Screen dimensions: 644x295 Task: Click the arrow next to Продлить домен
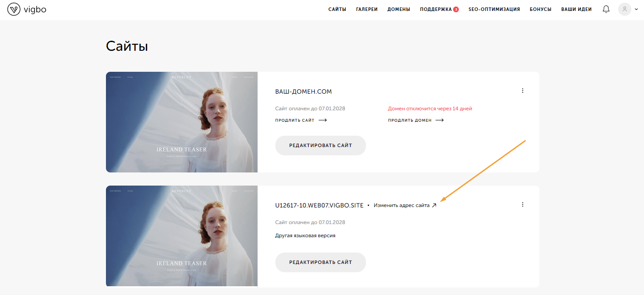coord(440,120)
